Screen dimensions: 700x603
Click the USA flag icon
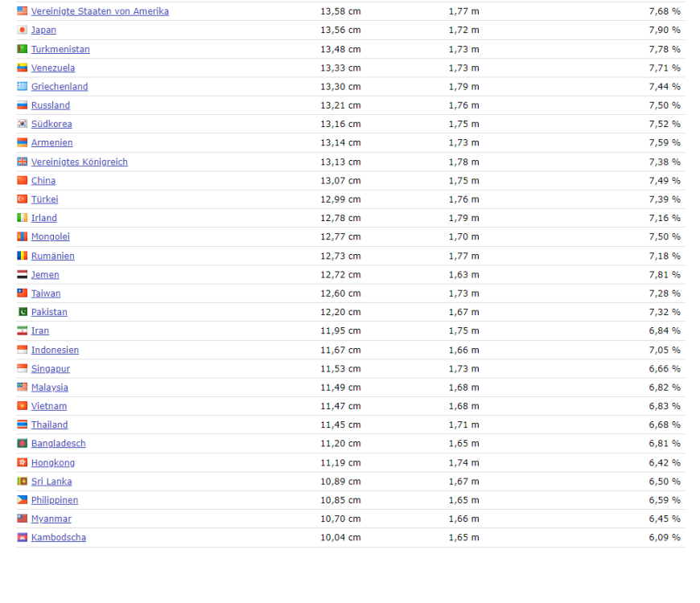[23, 11]
